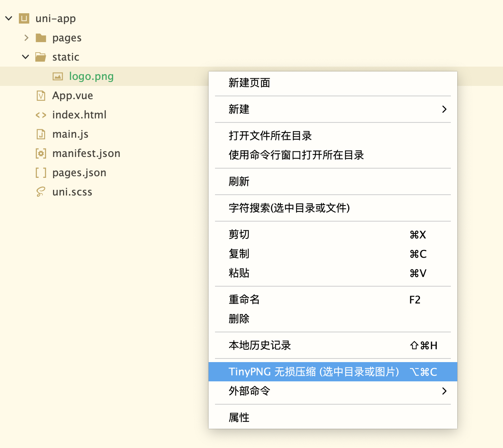
Task: Click the F2 shortcut label
Action: [415, 300]
